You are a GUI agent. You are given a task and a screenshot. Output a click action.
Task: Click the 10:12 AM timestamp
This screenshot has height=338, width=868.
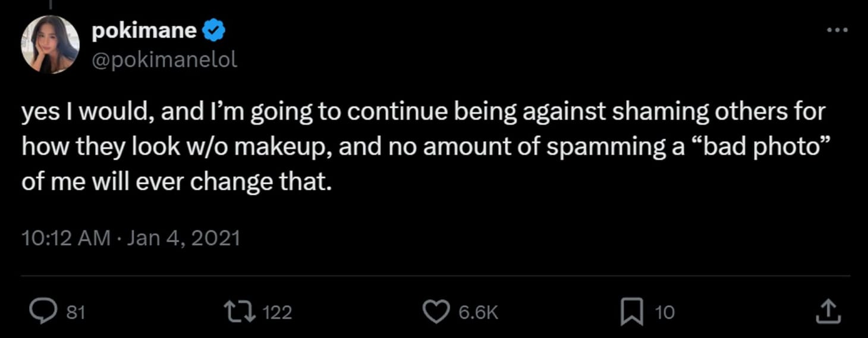click(x=65, y=238)
